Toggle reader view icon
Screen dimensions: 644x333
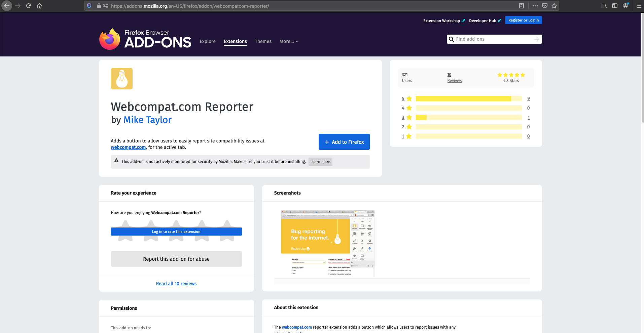pos(522,6)
